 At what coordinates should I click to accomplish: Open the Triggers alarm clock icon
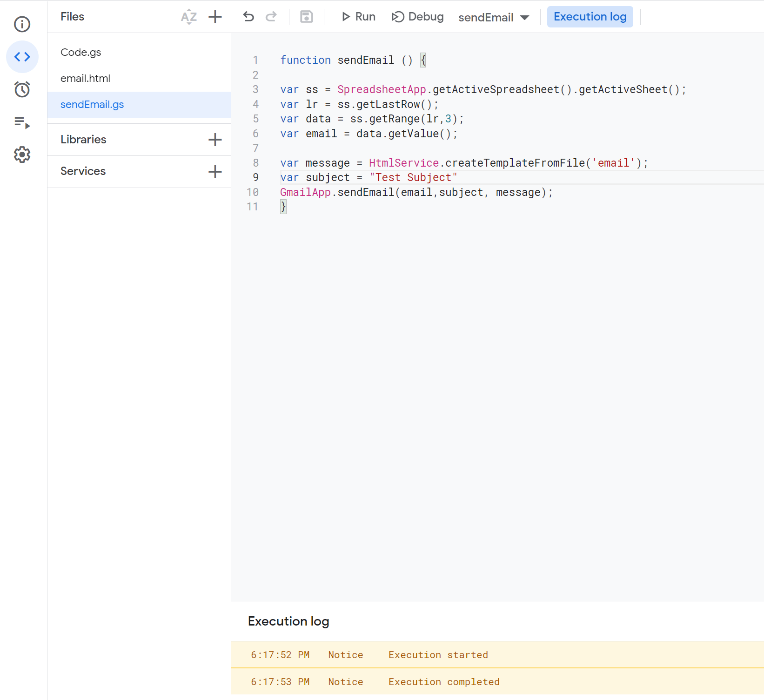(22, 89)
